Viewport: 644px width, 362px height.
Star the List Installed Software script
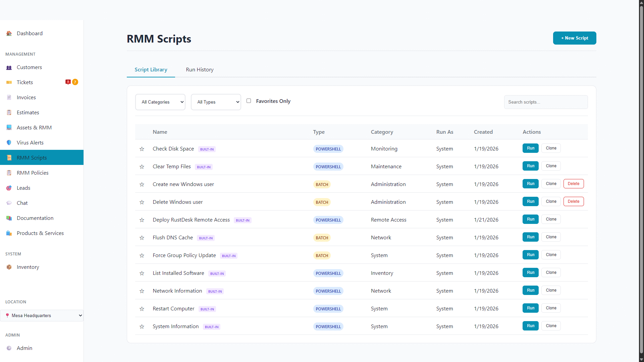coord(142,273)
